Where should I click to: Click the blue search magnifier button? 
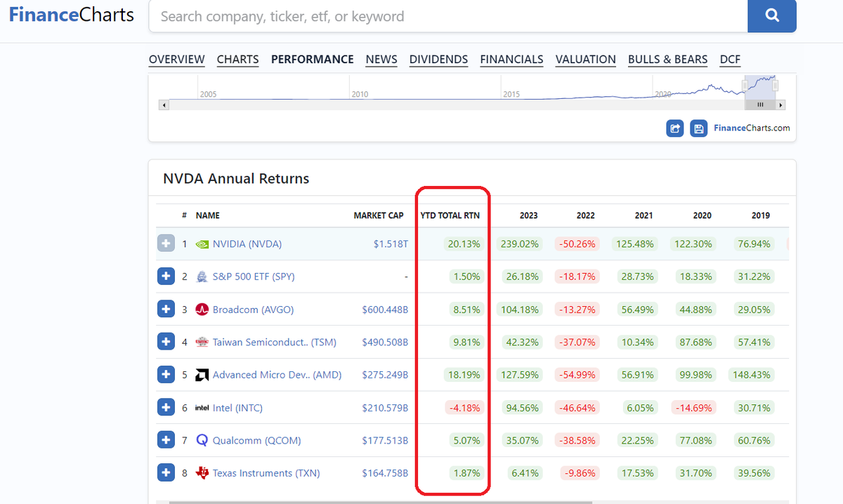(772, 15)
